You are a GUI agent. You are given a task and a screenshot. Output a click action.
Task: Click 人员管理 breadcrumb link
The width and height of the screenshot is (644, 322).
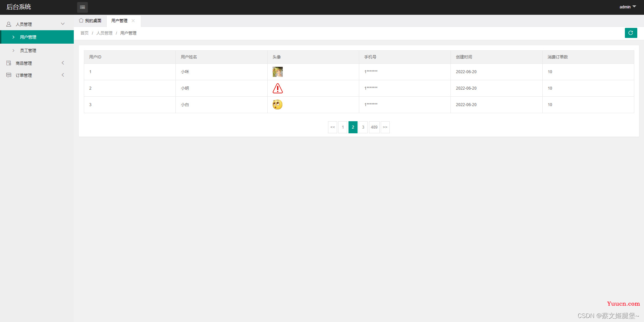(104, 33)
